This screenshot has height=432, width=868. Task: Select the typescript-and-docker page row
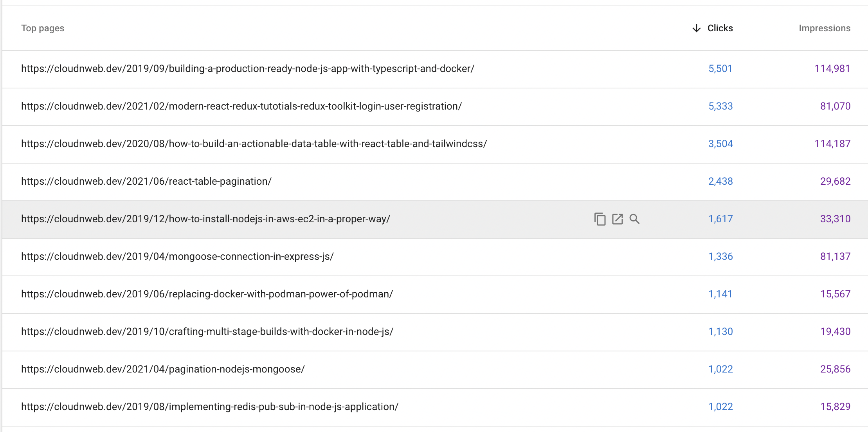coord(247,69)
